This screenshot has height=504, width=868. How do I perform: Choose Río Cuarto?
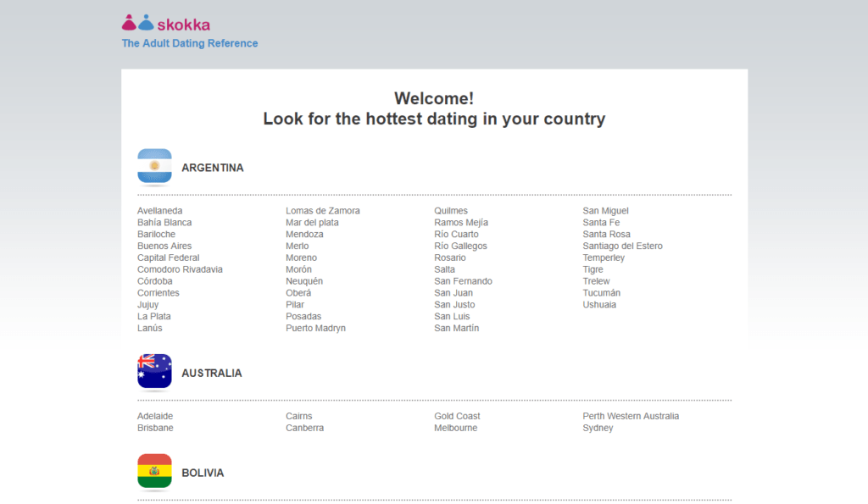click(456, 234)
